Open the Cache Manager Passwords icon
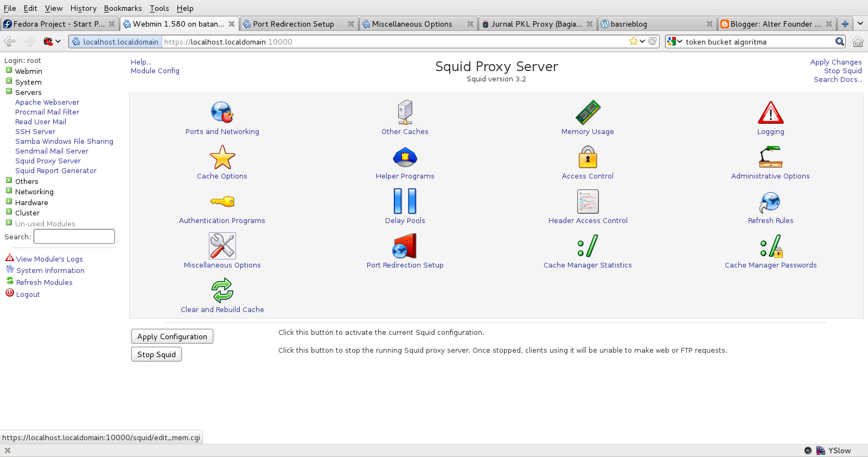Viewport: 868px width, 457px height. [771, 246]
